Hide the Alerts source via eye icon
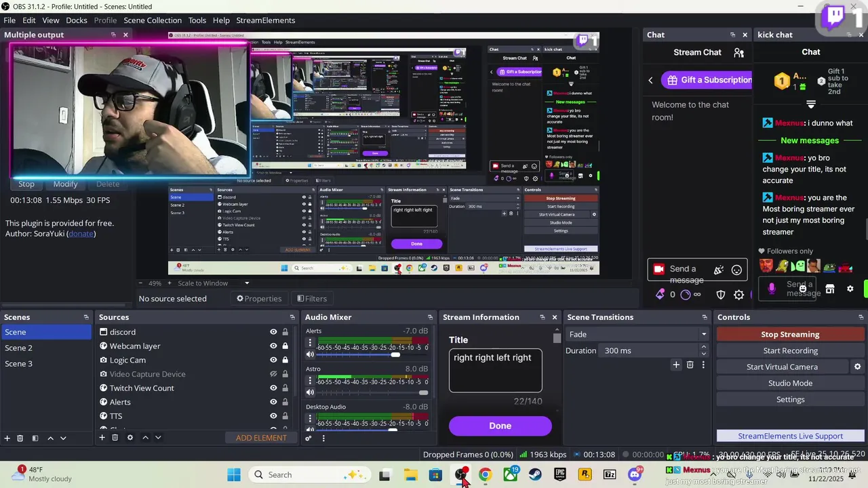This screenshot has height=488, width=868. click(x=273, y=402)
